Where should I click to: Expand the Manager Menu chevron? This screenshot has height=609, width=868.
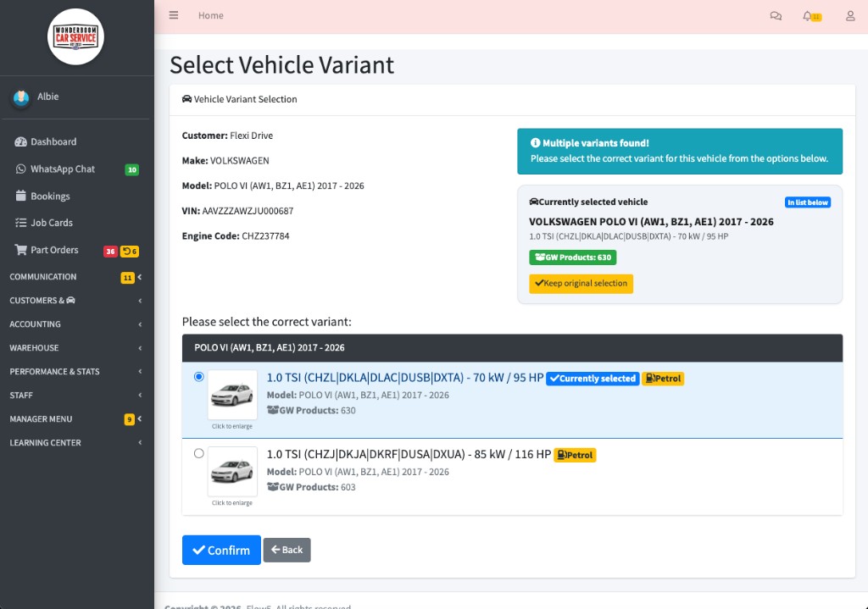(x=140, y=419)
